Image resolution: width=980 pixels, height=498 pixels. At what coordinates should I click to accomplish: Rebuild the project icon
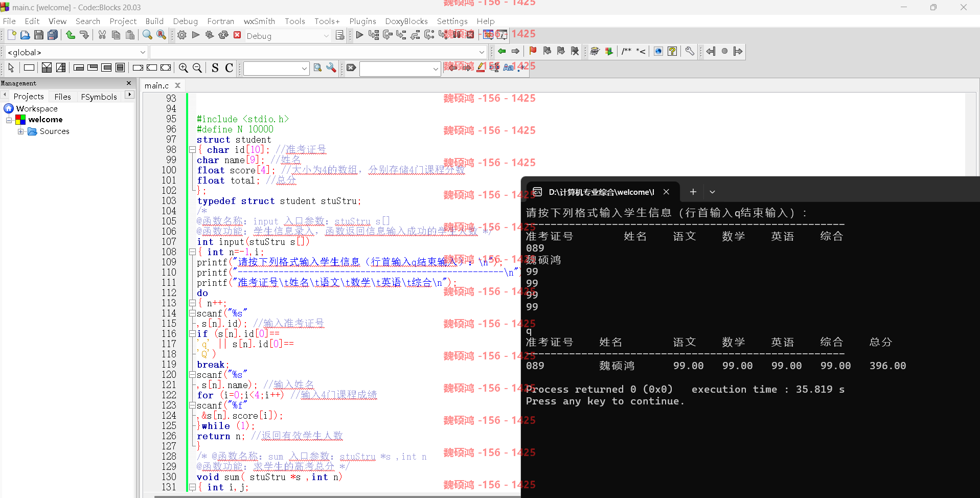(223, 35)
